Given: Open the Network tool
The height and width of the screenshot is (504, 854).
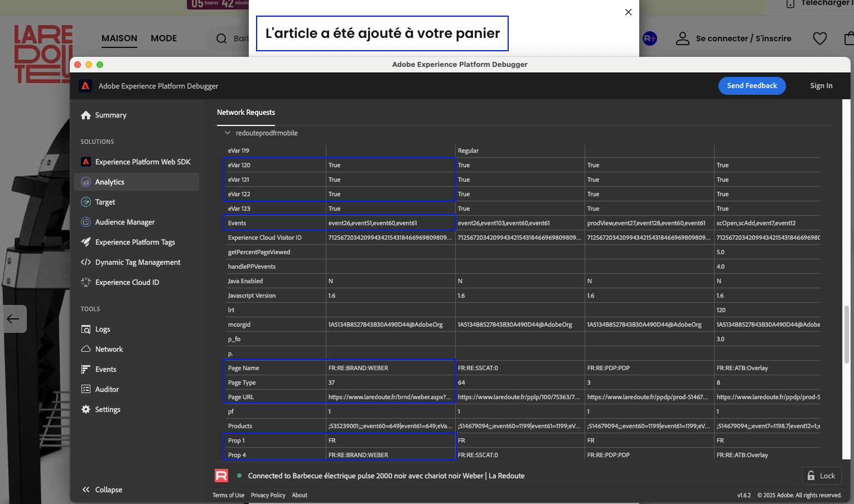Looking at the screenshot, I should 109,350.
